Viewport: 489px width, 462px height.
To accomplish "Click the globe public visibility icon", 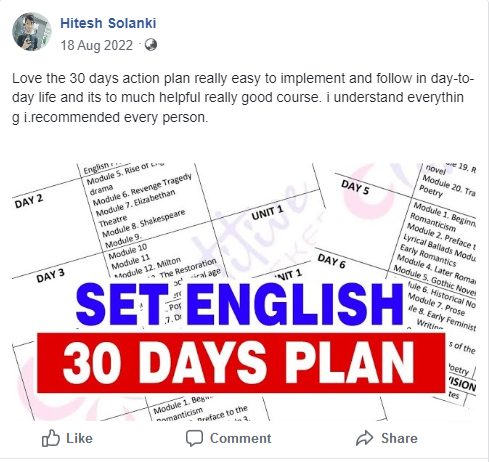I will (151, 45).
